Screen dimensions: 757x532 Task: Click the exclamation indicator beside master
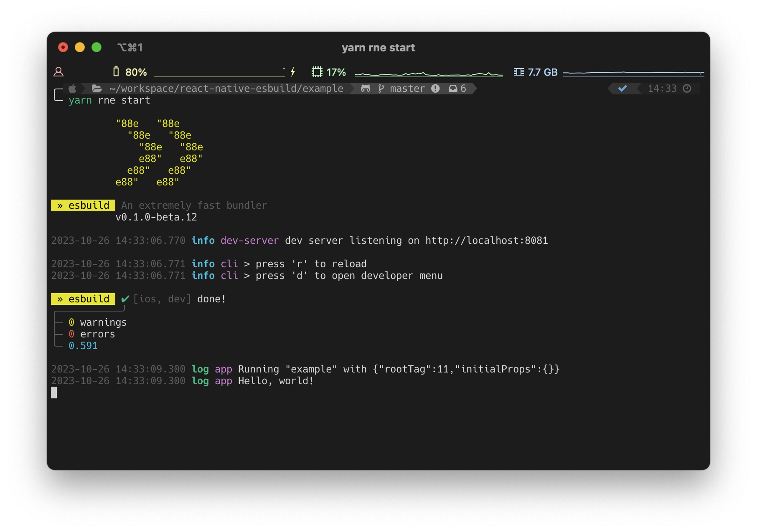pos(436,88)
